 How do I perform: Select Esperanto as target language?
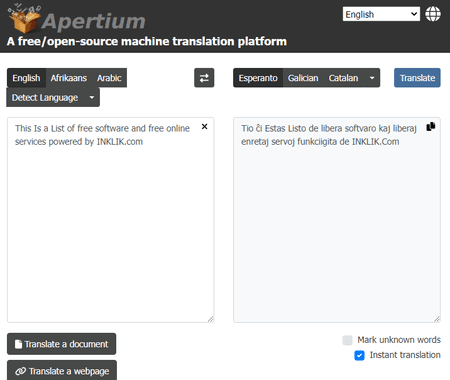point(258,78)
